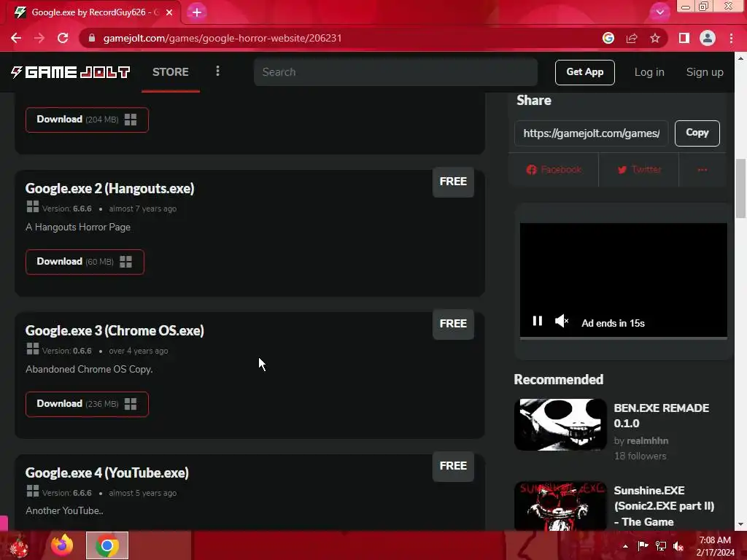Open a new browser tab

click(x=197, y=12)
